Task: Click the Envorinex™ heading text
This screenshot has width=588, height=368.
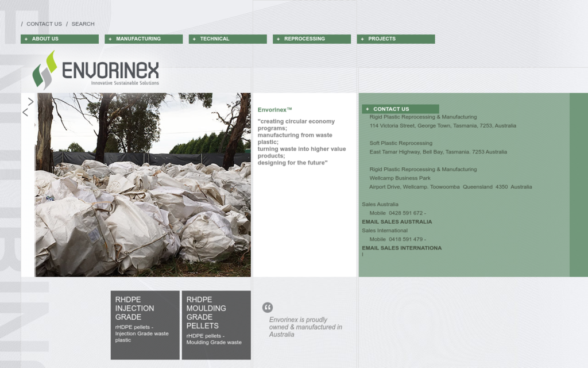Action: coord(274,110)
